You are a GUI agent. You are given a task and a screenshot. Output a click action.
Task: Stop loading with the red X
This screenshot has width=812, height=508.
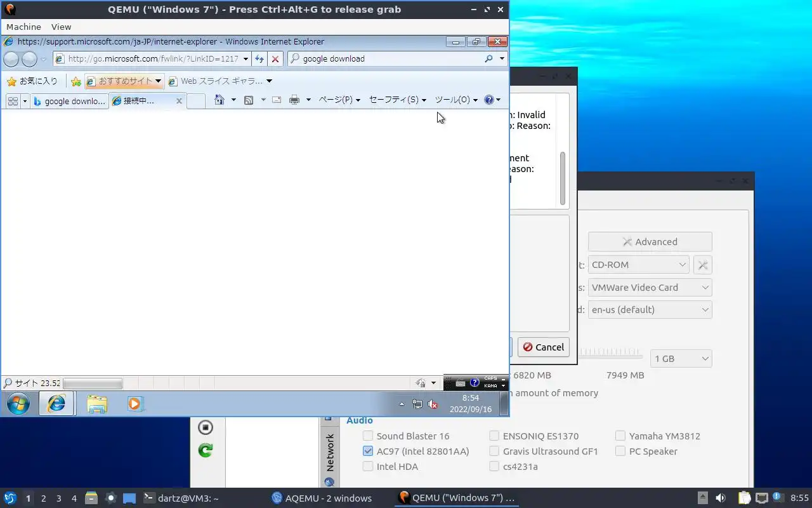(275, 59)
